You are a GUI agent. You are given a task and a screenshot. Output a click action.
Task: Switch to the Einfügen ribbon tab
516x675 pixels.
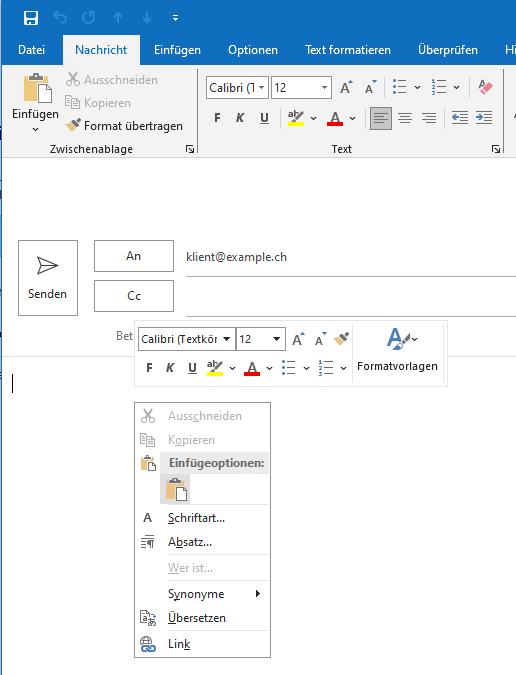[177, 50]
